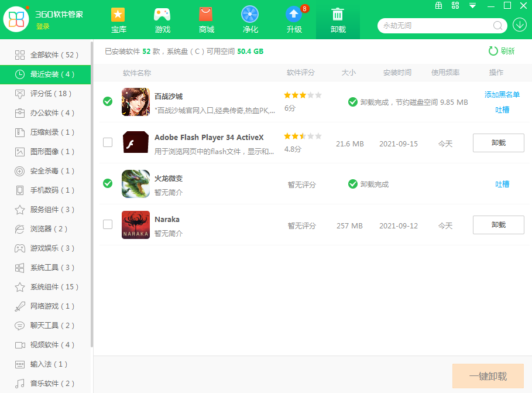Select 安全杀毒 (1) category
Viewport: 532px width, 393px height.
(46, 171)
